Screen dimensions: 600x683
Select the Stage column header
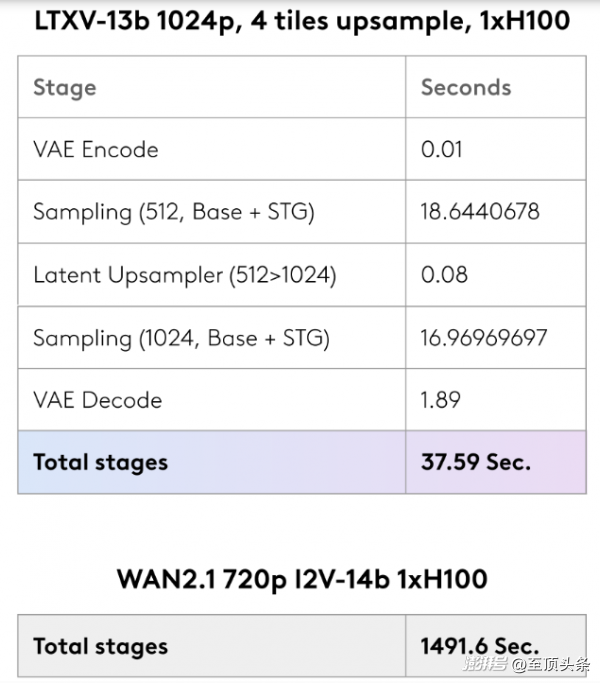pyautogui.click(x=65, y=88)
